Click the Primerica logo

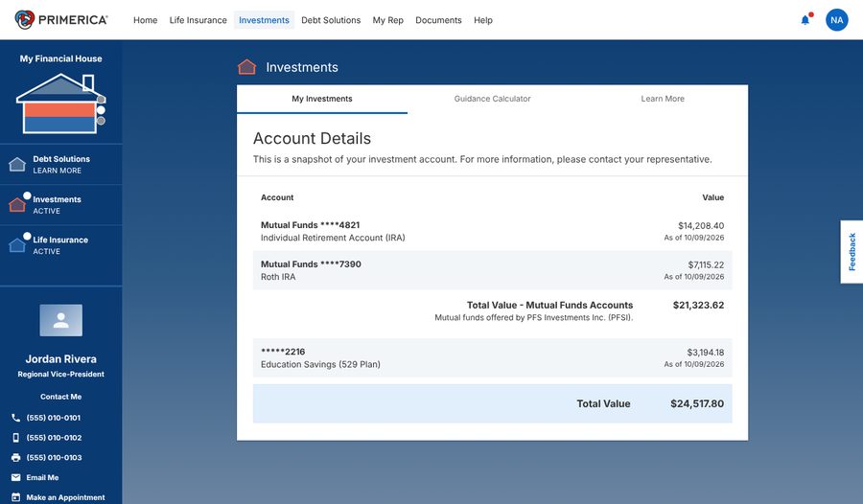click(x=61, y=20)
